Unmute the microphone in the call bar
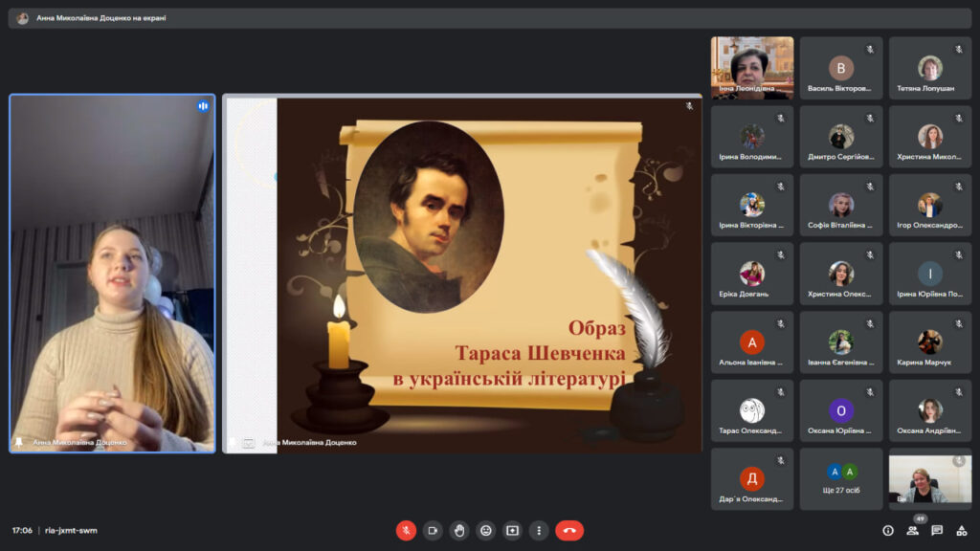Screen dimensions: 980x551 coord(406,530)
